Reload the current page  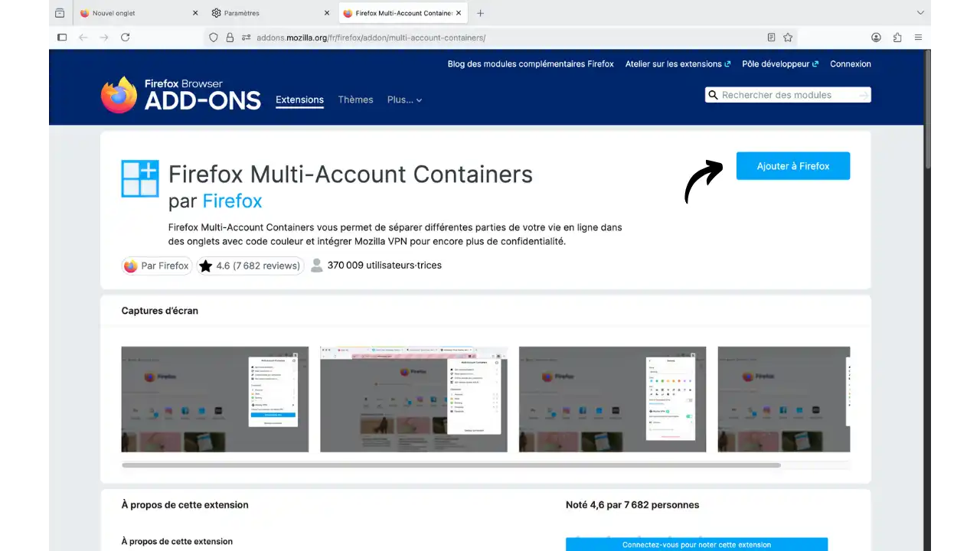tap(125, 37)
